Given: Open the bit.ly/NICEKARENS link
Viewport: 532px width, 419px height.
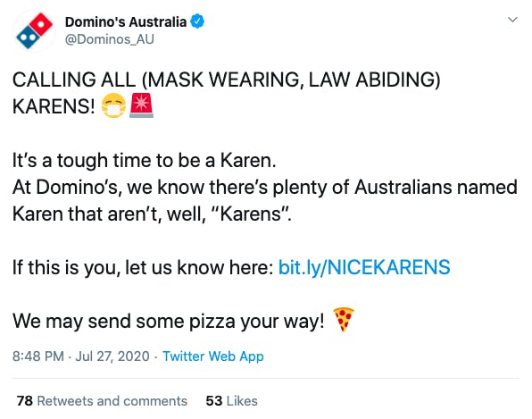Looking at the screenshot, I should click(364, 267).
